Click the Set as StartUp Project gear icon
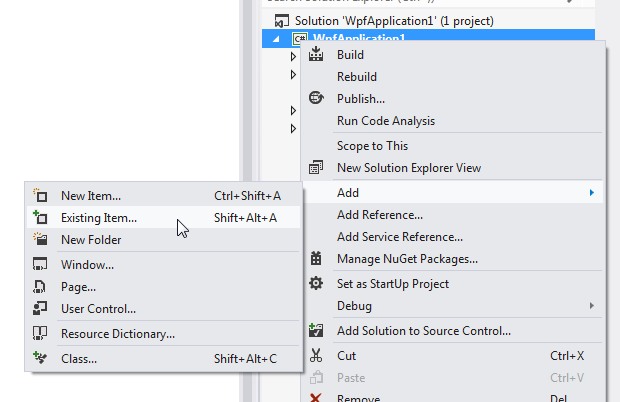This screenshot has width=620, height=402. click(317, 283)
